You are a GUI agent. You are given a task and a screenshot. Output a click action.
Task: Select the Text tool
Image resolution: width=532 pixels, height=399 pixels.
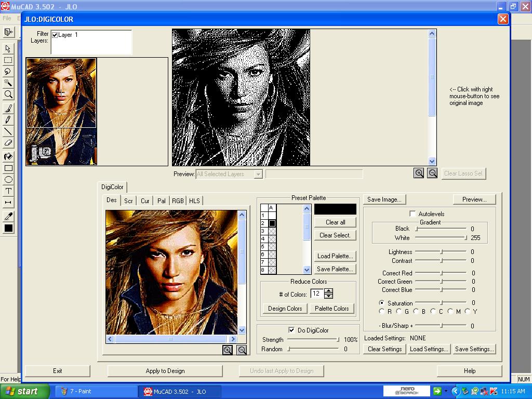tap(7, 192)
